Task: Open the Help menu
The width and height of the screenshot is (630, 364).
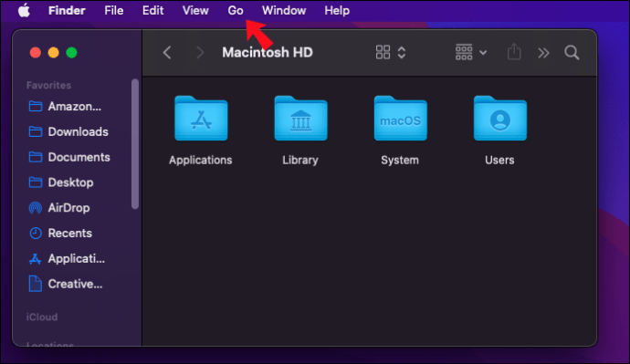Action: [337, 10]
